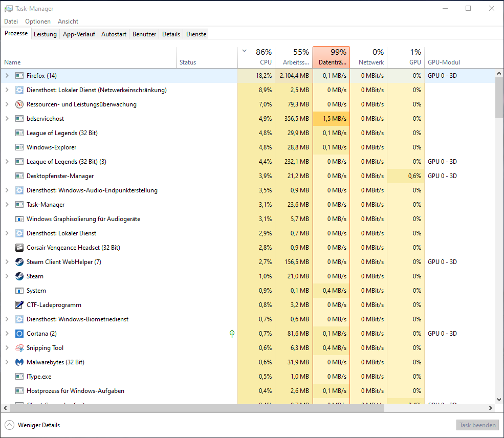Collapse view with Weniger Details arrow
Viewport: 504px width, 438px height.
point(10,425)
